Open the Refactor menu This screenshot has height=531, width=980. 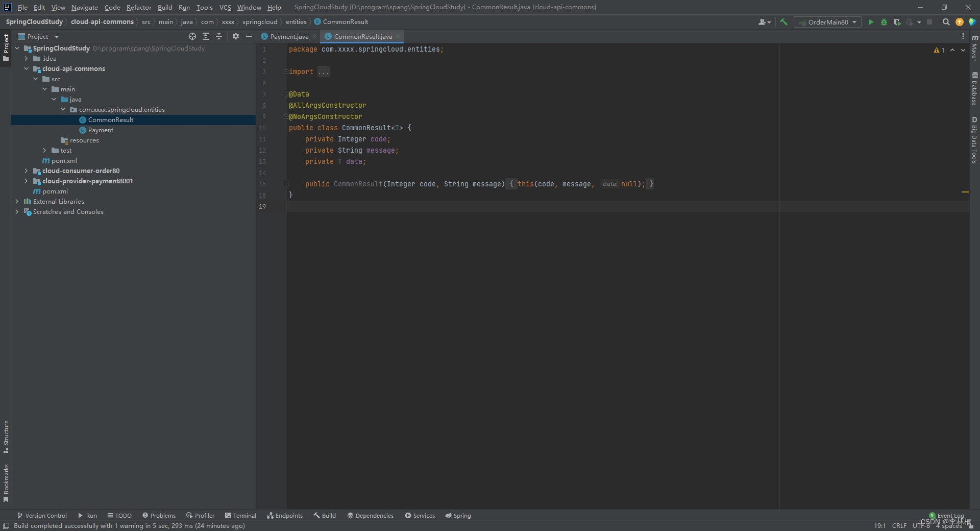[x=139, y=7]
